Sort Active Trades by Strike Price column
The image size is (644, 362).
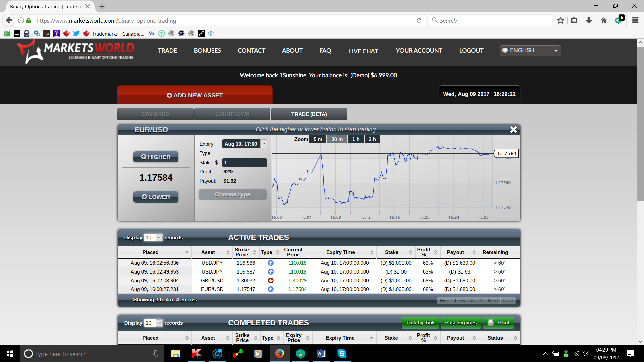pos(246,252)
